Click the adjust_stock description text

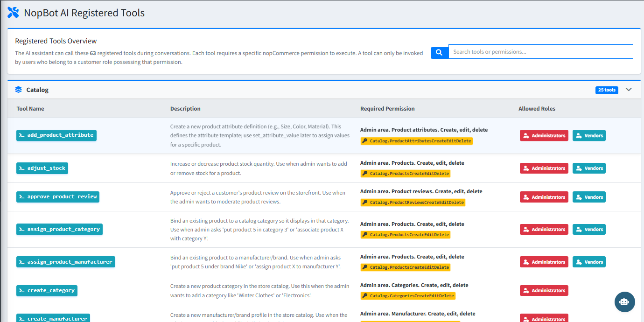point(259,168)
